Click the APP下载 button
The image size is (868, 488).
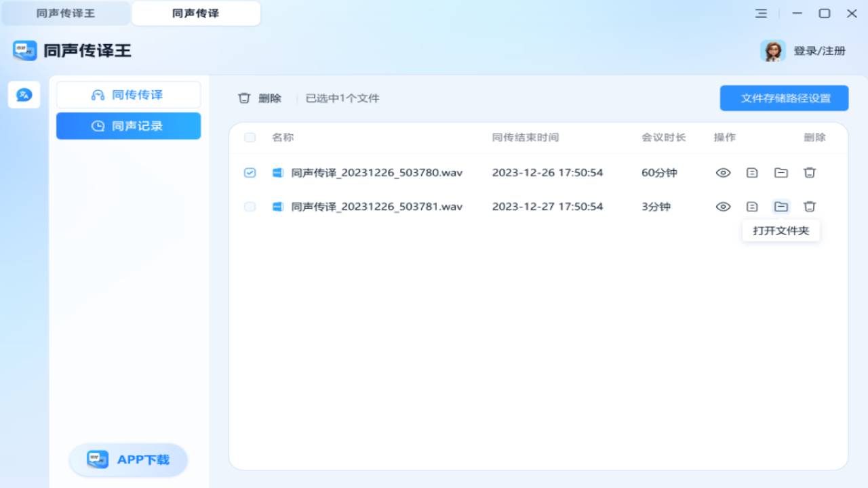tap(128, 460)
